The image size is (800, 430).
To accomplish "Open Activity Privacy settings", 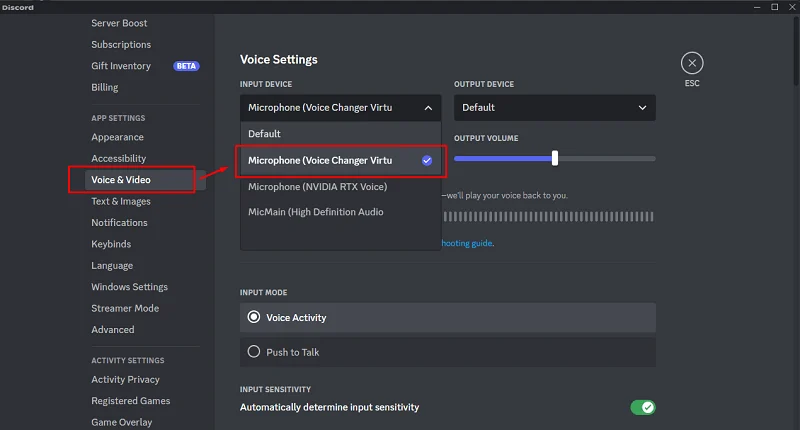I will coord(126,380).
